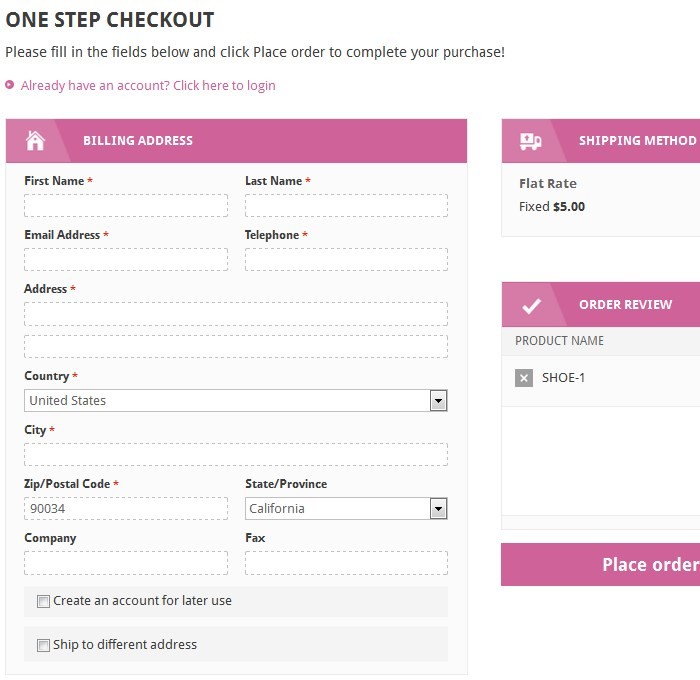The image size is (700, 680).
Task: Click the checkmark icon in Order Review header
Action: [x=531, y=305]
